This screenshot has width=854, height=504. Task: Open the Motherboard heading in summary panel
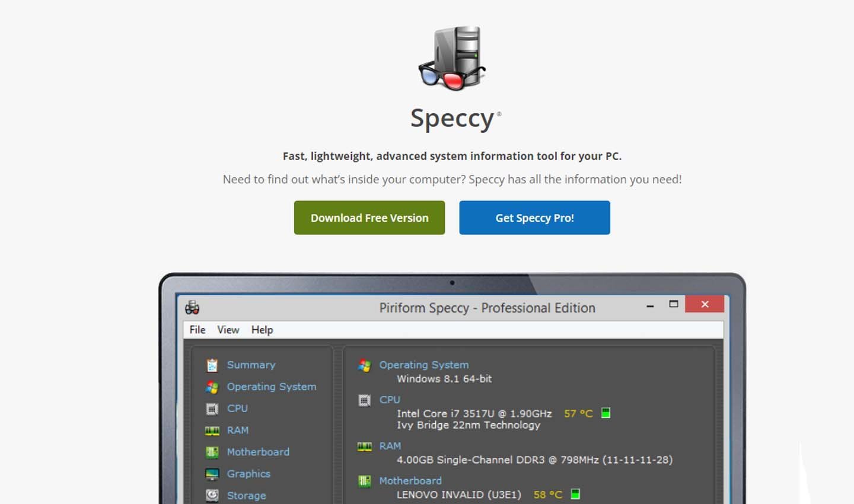click(410, 481)
